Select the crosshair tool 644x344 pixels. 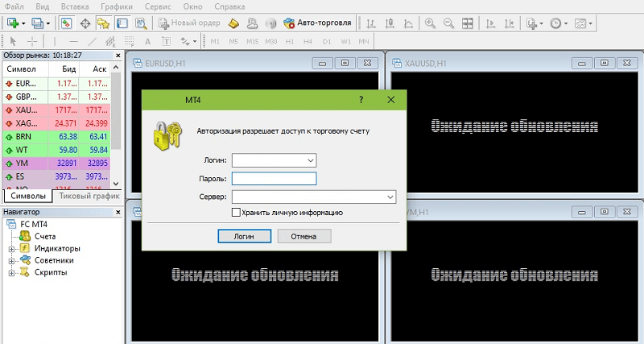coord(31,41)
